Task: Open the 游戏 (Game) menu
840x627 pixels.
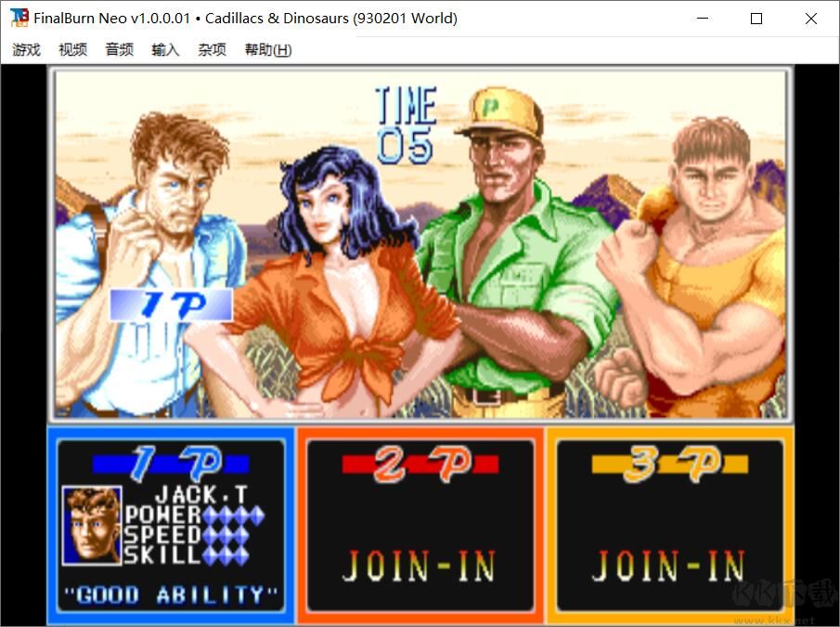Action: click(26, 50)
